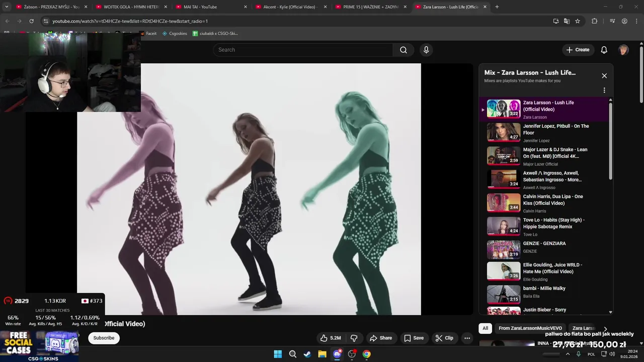
Task: Open the clock and date in the taskbar
Action: (x=629, y=354)
